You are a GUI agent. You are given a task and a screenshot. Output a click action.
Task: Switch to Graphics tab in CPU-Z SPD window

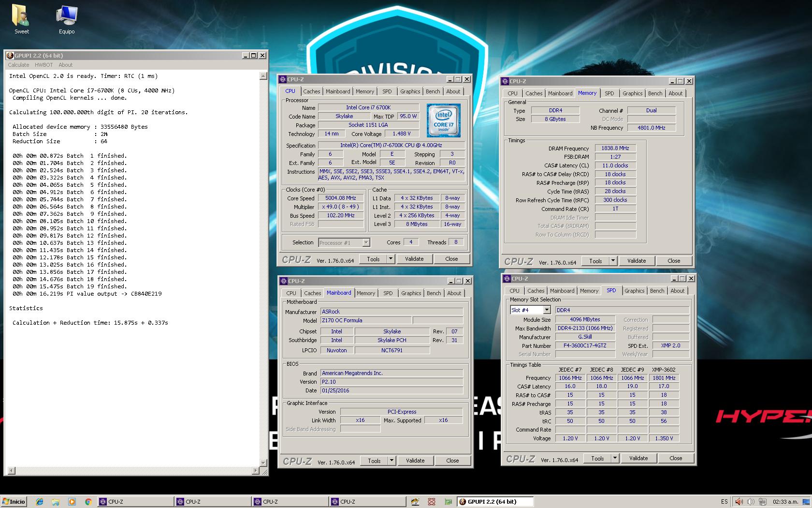click(634, 291)
